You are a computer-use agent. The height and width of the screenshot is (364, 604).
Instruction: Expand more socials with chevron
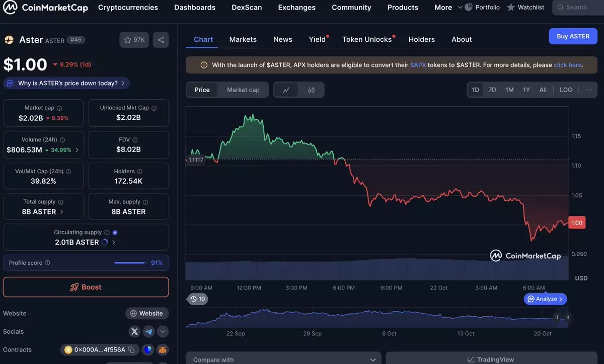pos(163,331)
